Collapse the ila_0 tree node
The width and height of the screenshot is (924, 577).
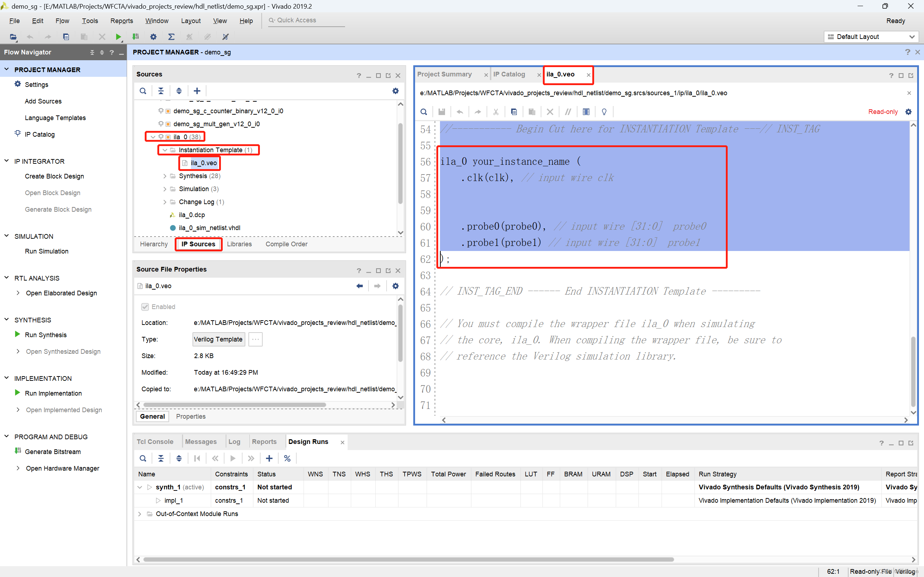(153, 137)
